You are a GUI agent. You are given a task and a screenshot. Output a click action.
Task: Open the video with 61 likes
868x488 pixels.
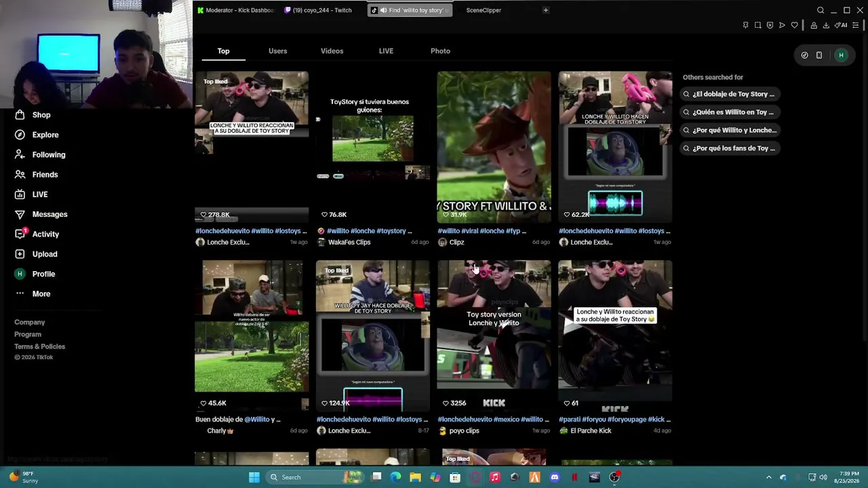coord(615,335)
